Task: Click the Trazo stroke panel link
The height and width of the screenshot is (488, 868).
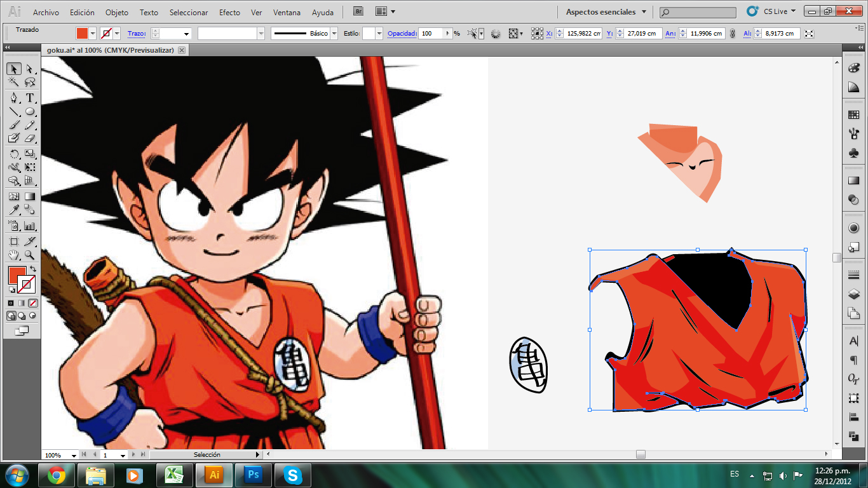Action: coord(137,34)
